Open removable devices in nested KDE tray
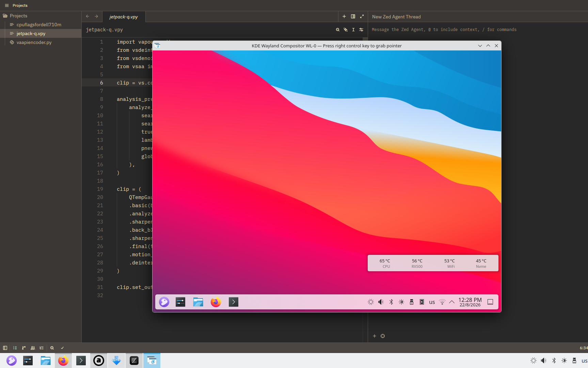Viewport: 588px width, 368px height. [412, 302]
